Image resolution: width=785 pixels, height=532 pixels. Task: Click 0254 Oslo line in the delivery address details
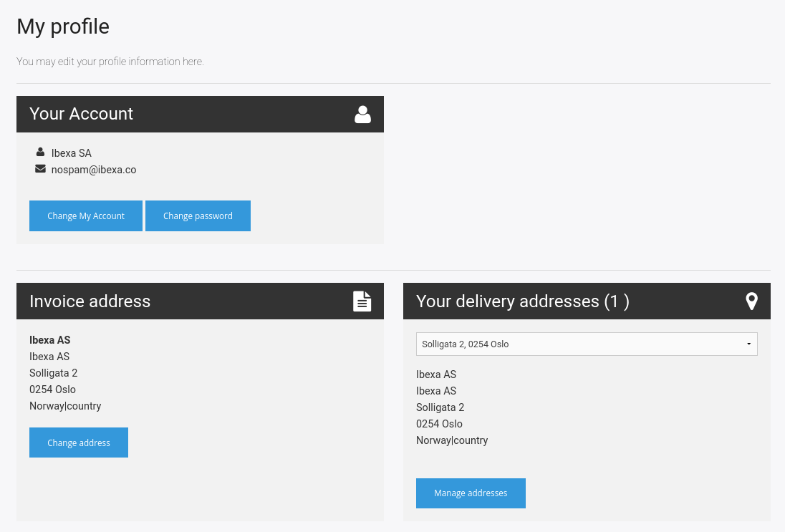tap(439, 424)
